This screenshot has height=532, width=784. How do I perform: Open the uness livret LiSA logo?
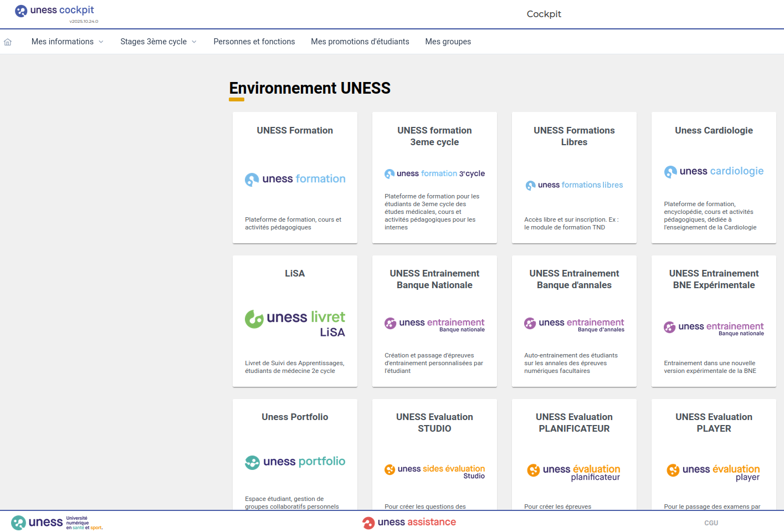coord(295,323)
